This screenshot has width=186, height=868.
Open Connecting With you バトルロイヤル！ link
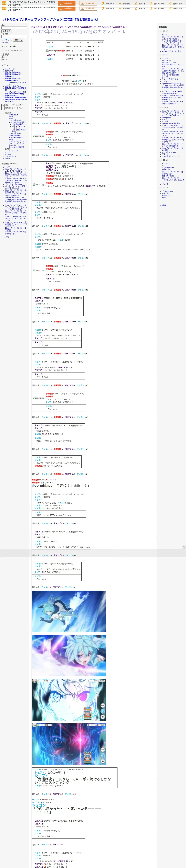pos(16,100)
